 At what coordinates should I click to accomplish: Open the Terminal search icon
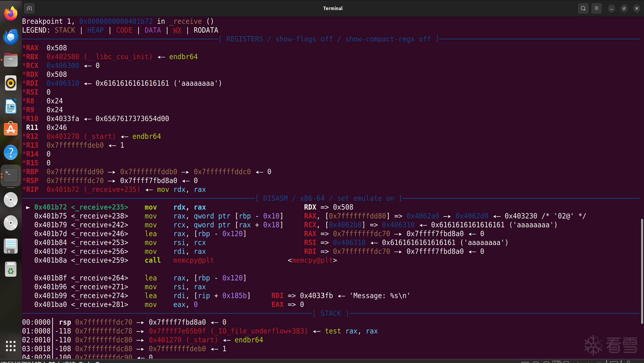point(583,8)
